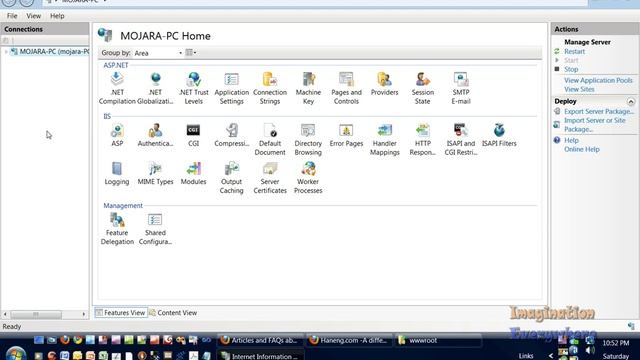Click Import Server or Site Package link

(595, 124)
